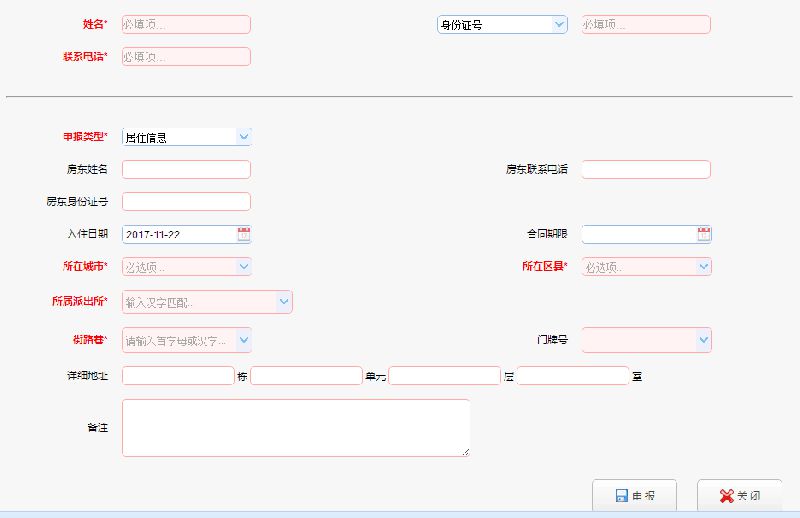Click the 联系电话 input field
Screen dimensions: 800x518
click(x=185, y=57)
